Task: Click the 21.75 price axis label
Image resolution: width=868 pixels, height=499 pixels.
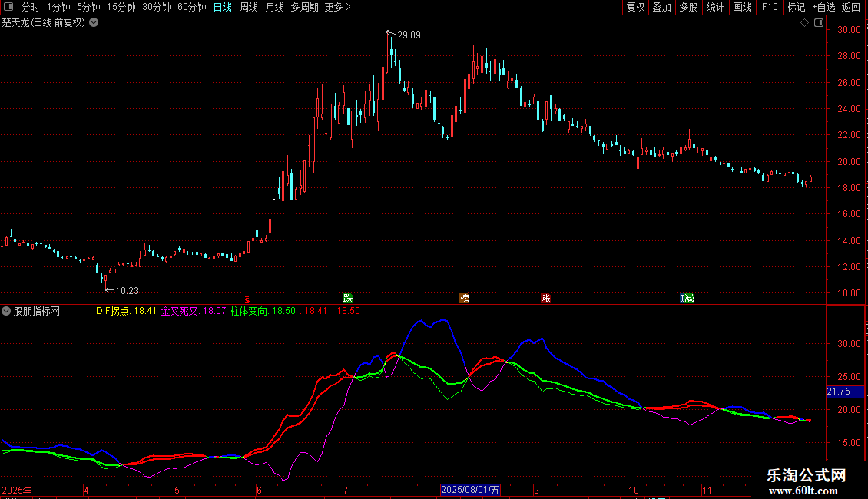Action: (839, 392)
